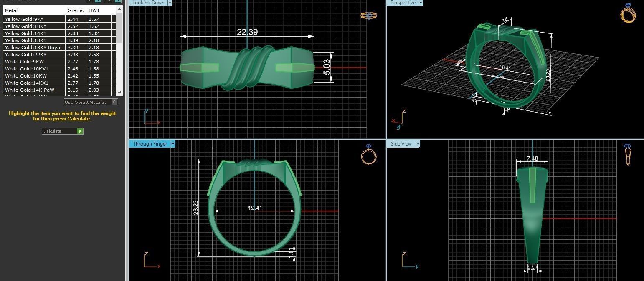The image size is (644, 281).
Task: Click the ring icon in Side View viewport
Action: pyautogui.click(x=627, y=155)
